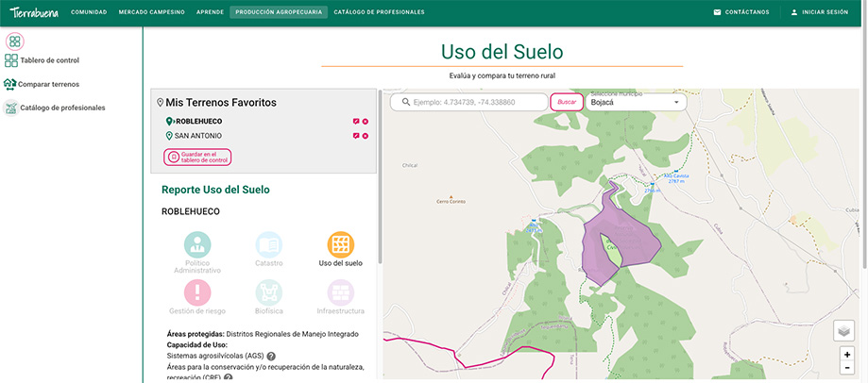Click Guardar en el tablero de control
The width and height of the screenshot is (868, 383).
point(197,157)
